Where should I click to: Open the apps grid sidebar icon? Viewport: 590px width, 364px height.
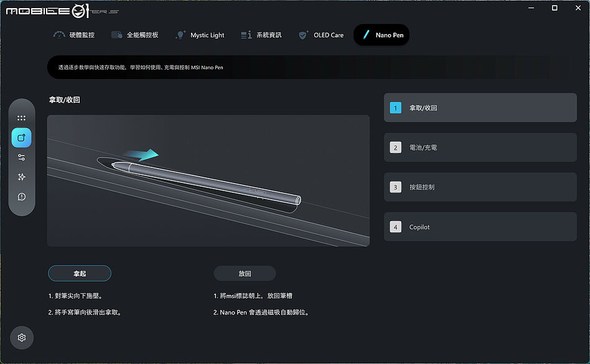point(21,118)
